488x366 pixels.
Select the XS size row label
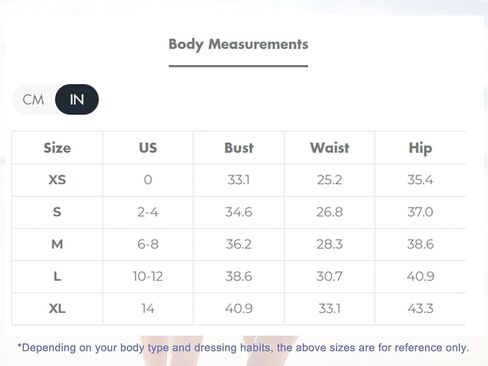57,180
